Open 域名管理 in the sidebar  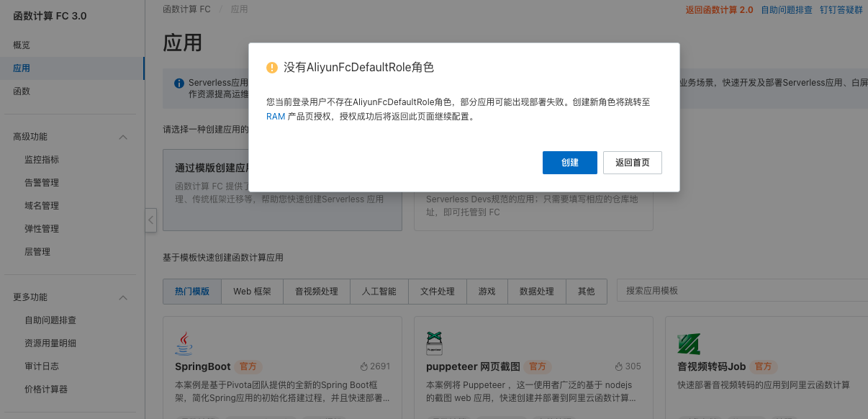pyautogui.click(x=42, y=206)
